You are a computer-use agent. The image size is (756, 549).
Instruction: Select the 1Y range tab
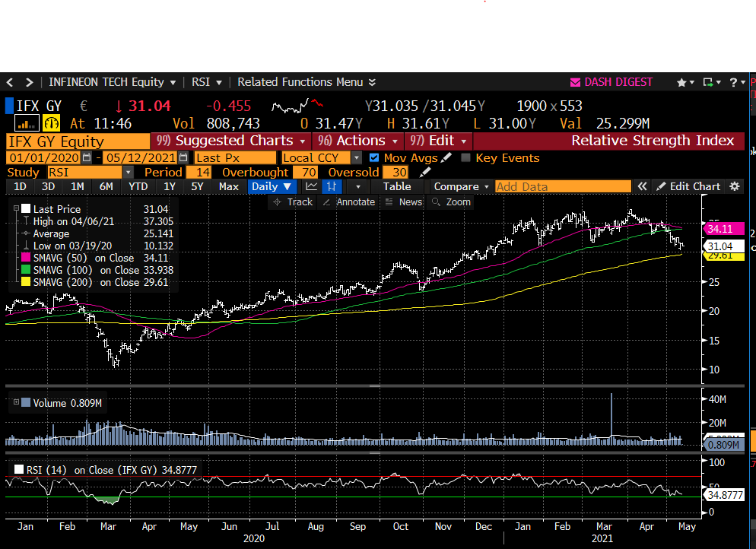pyautogui.click(x=170, y=186)
